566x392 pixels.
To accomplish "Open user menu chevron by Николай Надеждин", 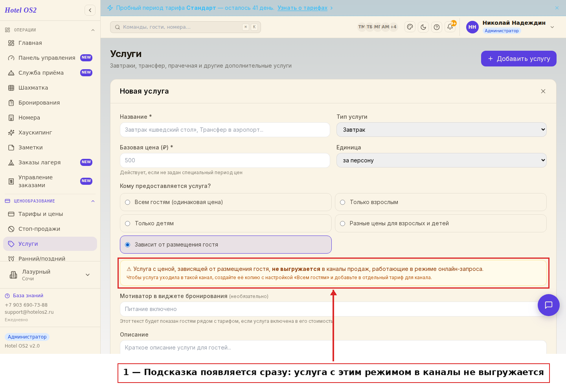I will tap(552, 27).
